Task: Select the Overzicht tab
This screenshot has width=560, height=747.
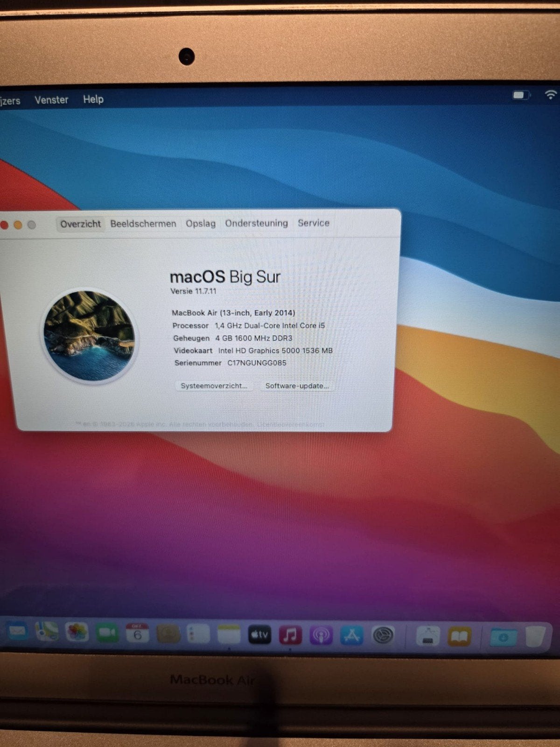Action: (80, 224)
